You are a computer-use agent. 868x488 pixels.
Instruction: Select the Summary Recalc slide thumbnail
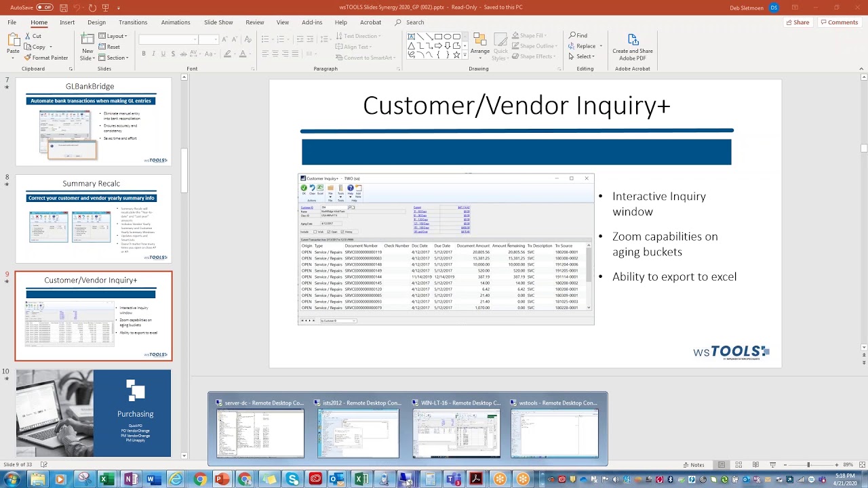click(94, 219)
